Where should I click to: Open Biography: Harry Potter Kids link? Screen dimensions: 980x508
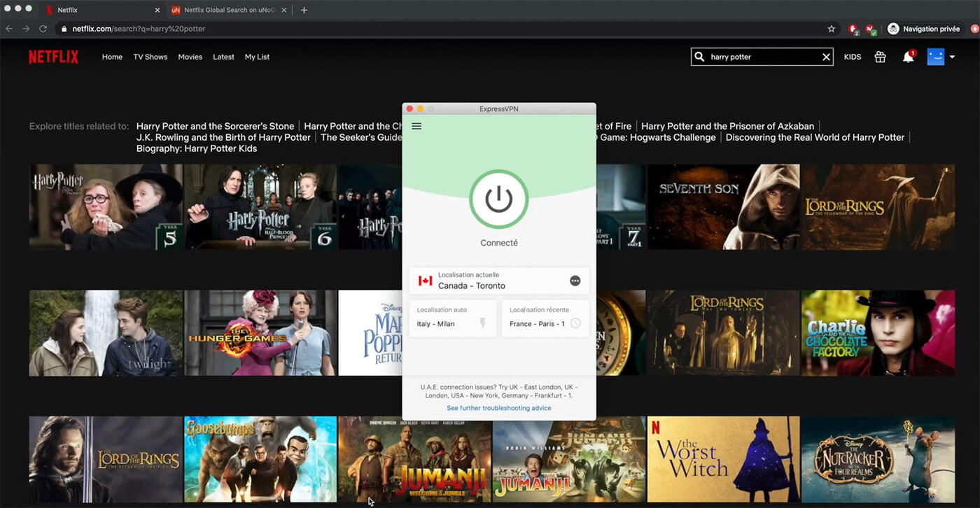click(x=197, y=148)
